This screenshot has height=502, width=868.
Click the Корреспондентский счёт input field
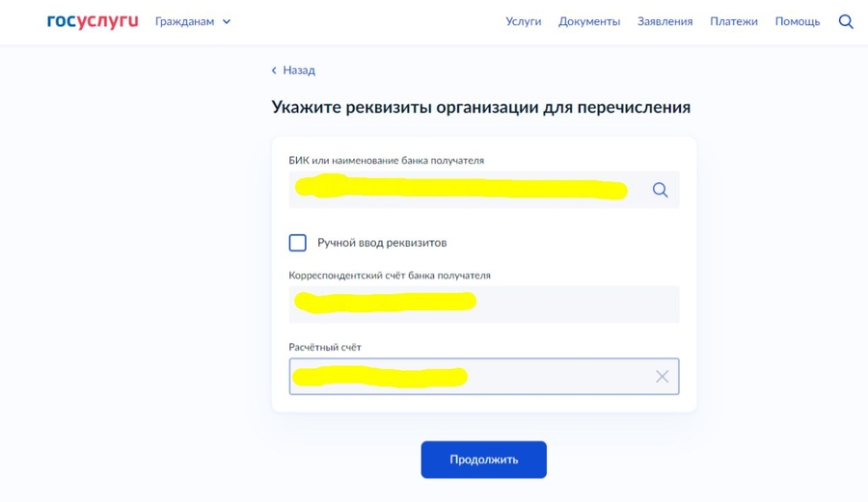pos(482,304)
